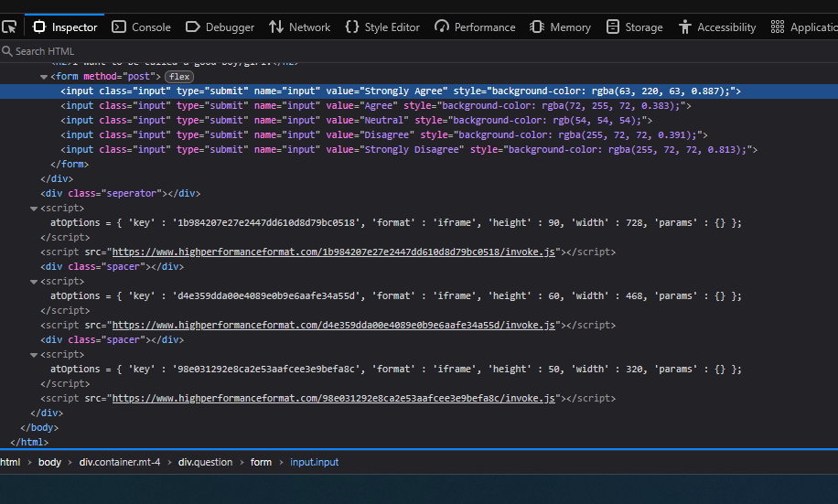Click the Accessibility figure icon
Image resolution: width=838 pixels, height=504 pixels.
(x=685, y=27)
